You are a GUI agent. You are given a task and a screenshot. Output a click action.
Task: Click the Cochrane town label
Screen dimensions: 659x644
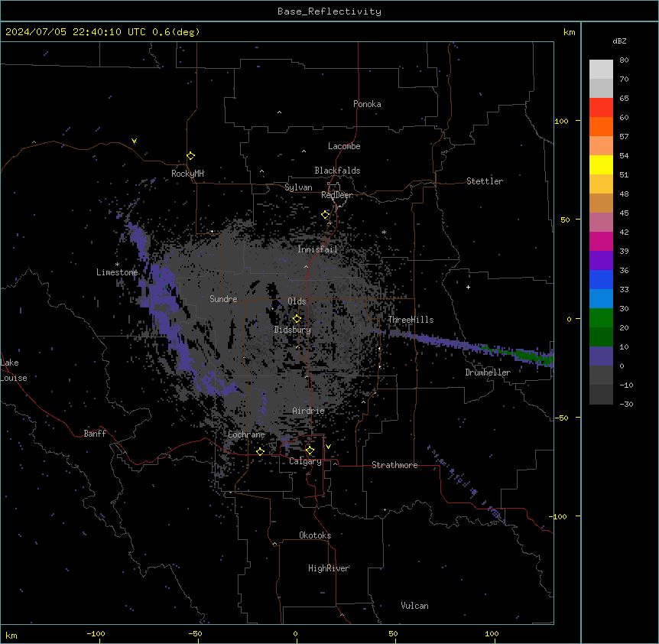coord(246,434)
